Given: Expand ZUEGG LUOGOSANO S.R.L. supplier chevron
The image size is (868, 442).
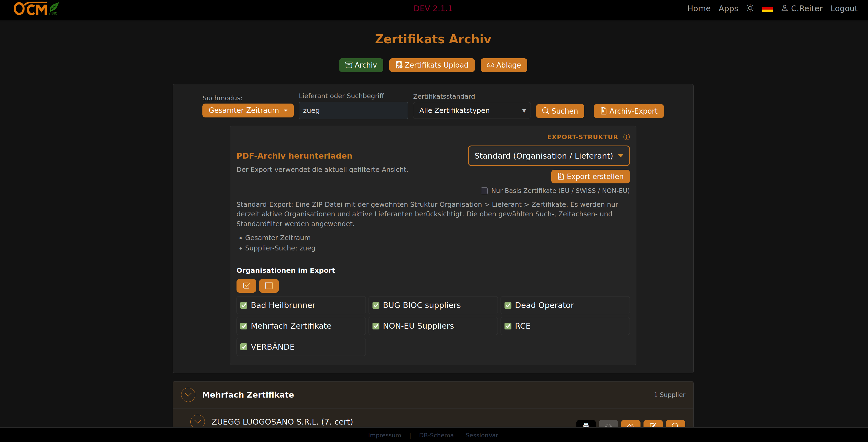Looking at the screenshot, I should point(197,422).
